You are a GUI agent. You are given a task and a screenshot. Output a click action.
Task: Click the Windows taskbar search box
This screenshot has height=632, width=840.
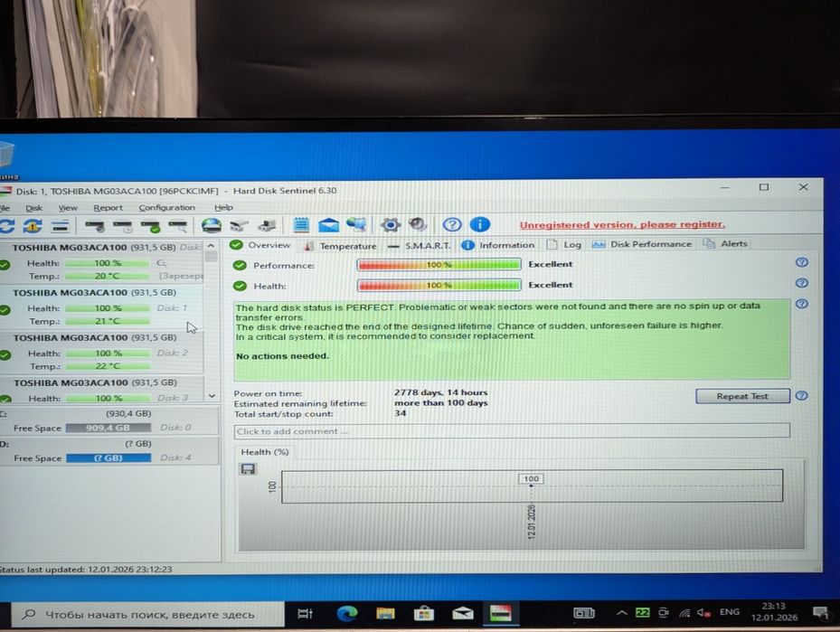point(148,614)
